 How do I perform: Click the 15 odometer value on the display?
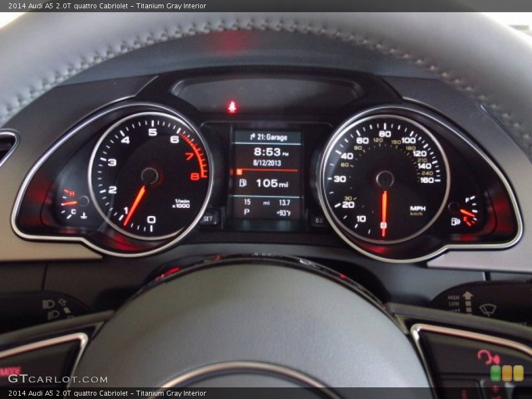coord(247,202)
